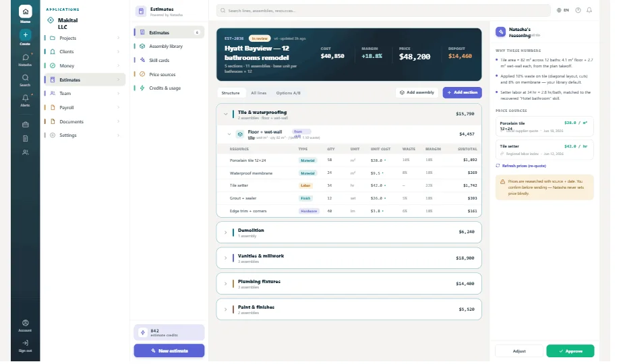Click the Create plus icon
623x364 pixels.
click(x=25, y=35)
